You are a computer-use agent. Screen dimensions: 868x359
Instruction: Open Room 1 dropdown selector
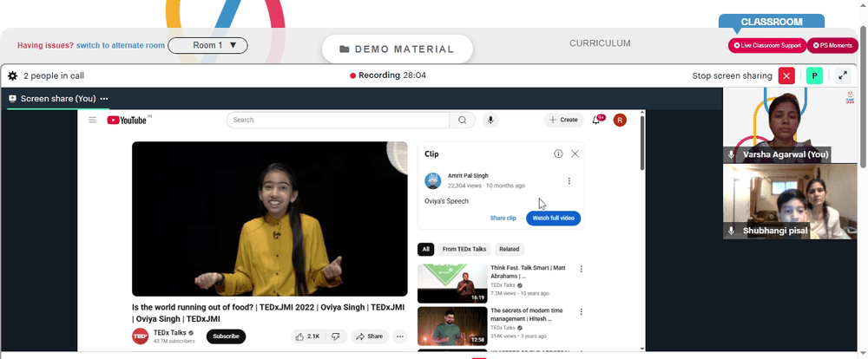pos(207,45)
